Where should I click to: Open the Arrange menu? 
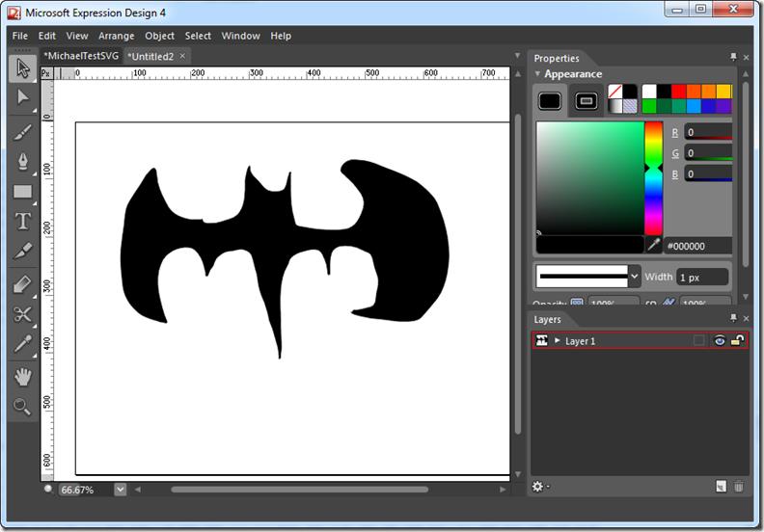[x=116, y=36]
